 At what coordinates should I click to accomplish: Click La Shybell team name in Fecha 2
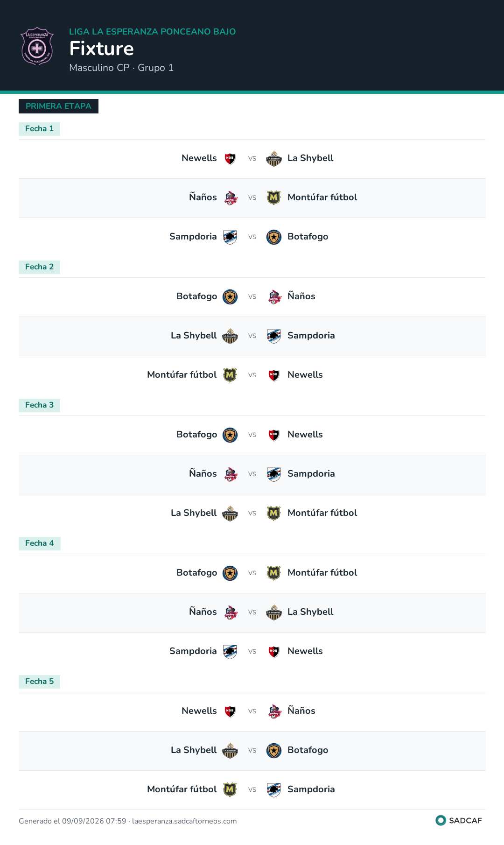coord(194,336)
